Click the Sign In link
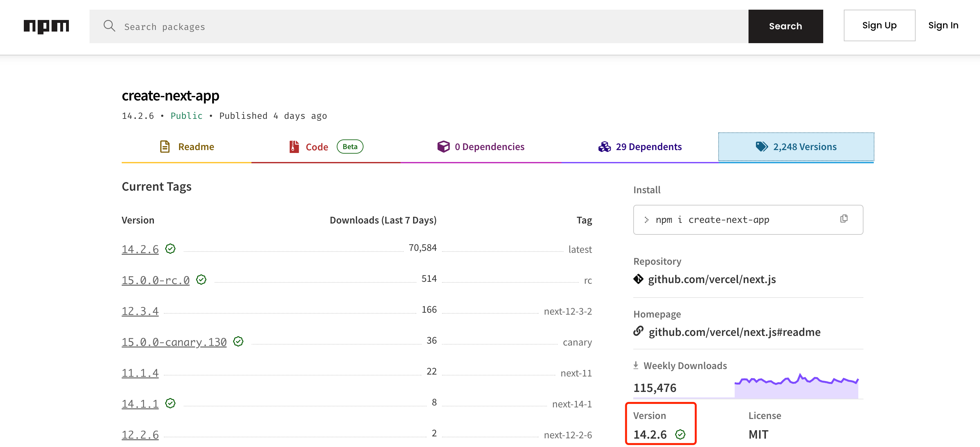Screen dimensions: 980x447 [943, 25]
